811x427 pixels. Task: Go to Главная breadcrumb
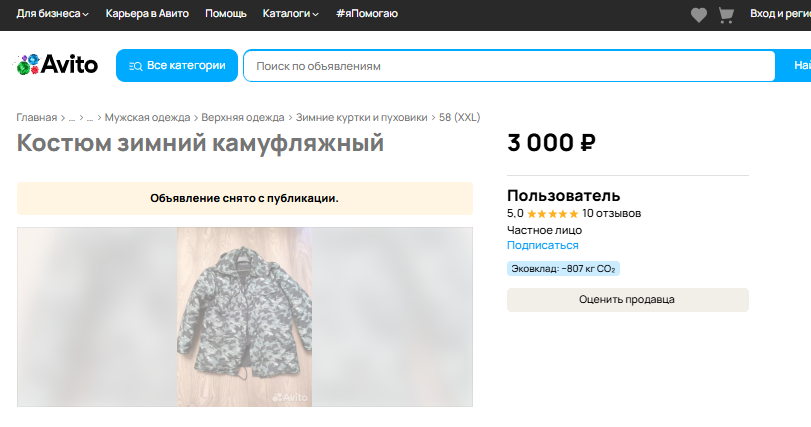(37, 117)
